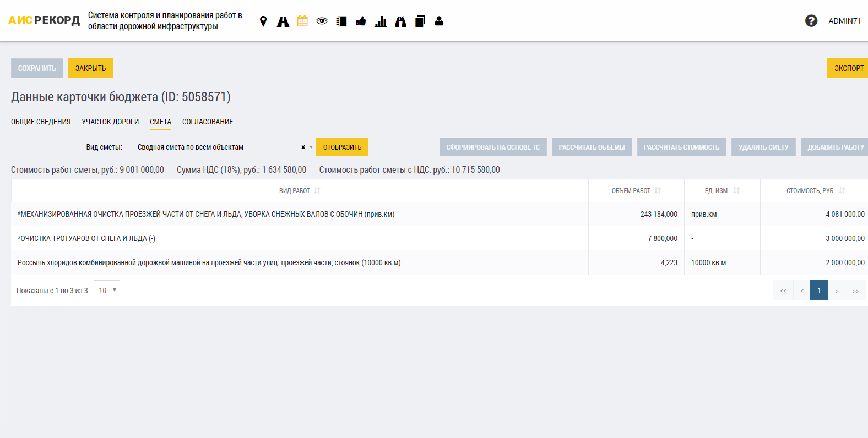The width and height of the screenshot is (868, 438).
Task: Click the Показаны с 1 по 3 из 3 text
Action: 52,291
